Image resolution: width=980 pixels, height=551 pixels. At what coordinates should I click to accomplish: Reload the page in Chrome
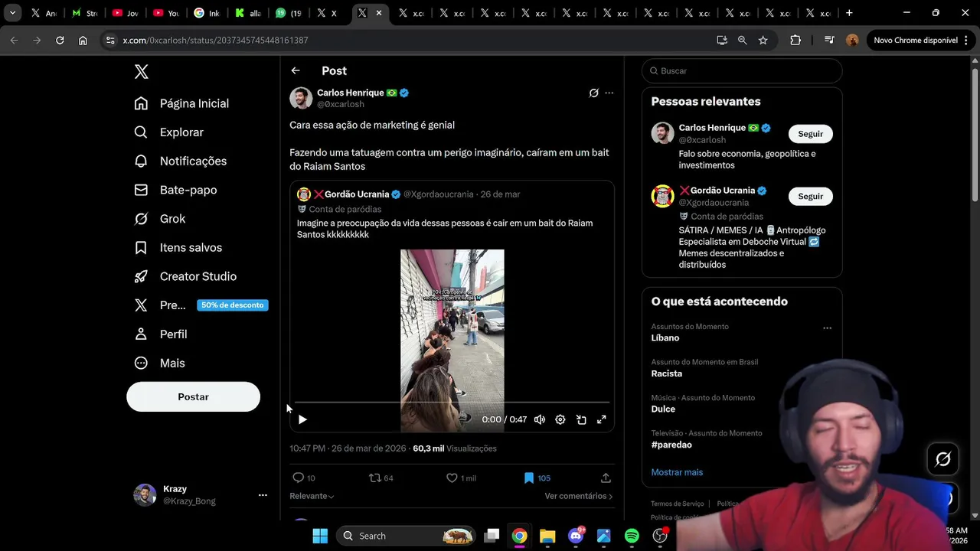[60, 41]
